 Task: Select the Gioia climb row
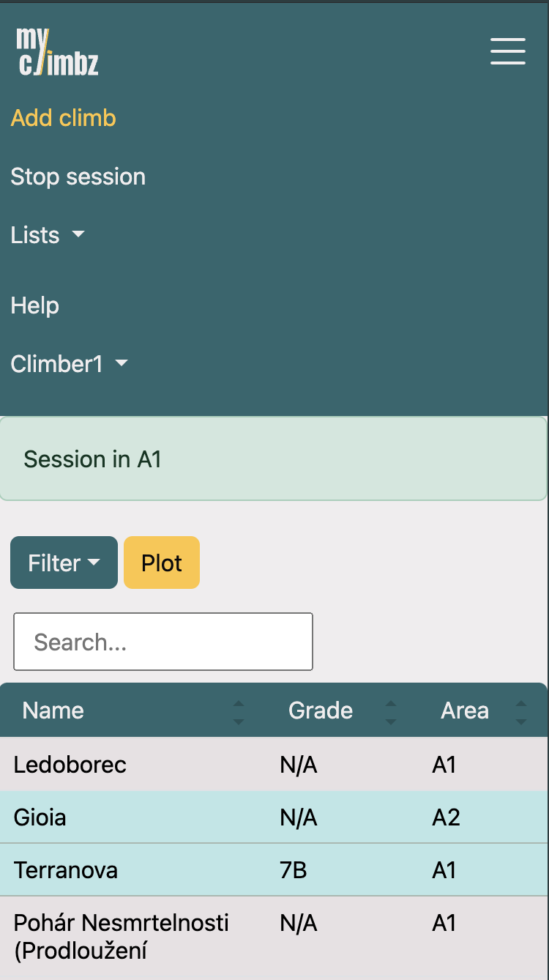click(40, 817)
